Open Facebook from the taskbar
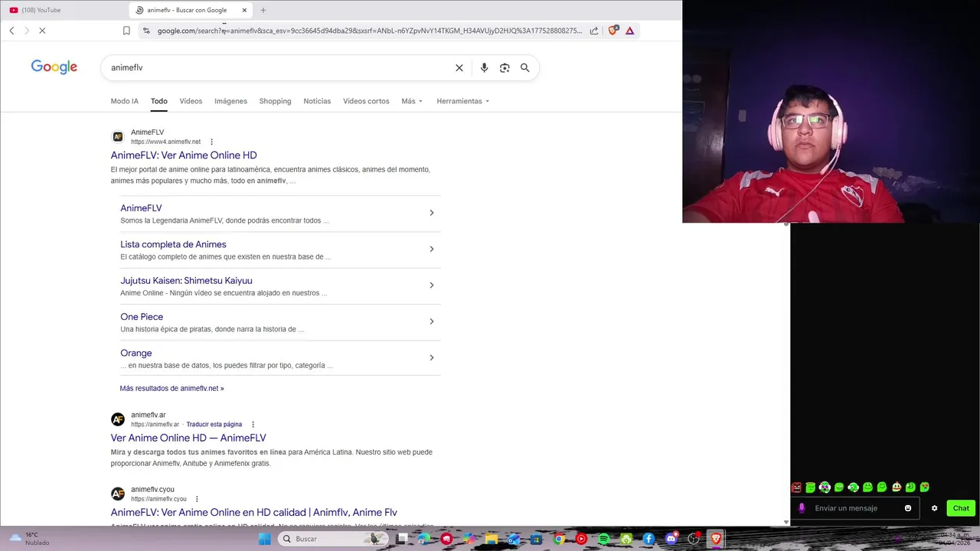980x551 pixels. coord(648,539)
